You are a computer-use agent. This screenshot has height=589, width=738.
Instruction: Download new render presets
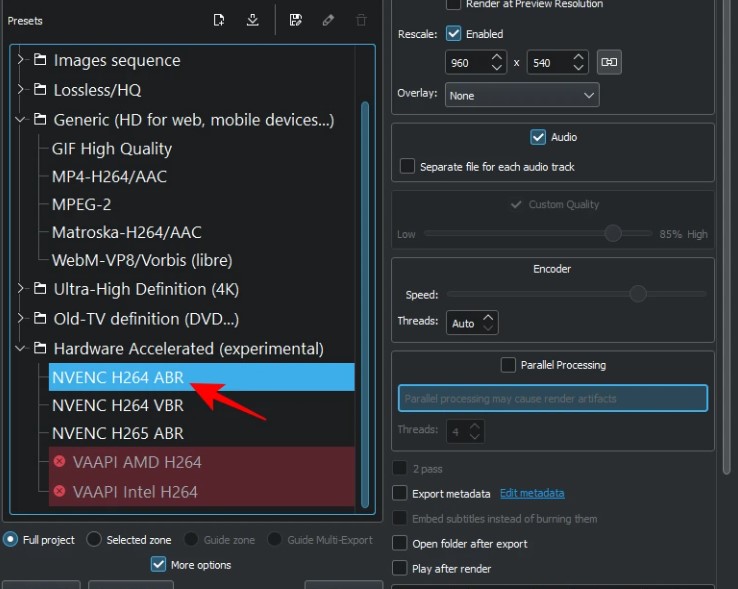(253, 20)
